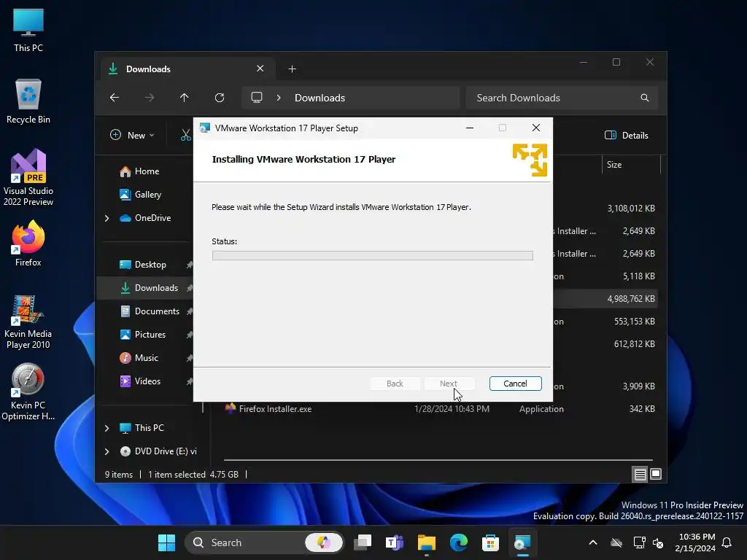Open Windows Start menu
The width and height of the screenshot is (747, 560).
167,542
